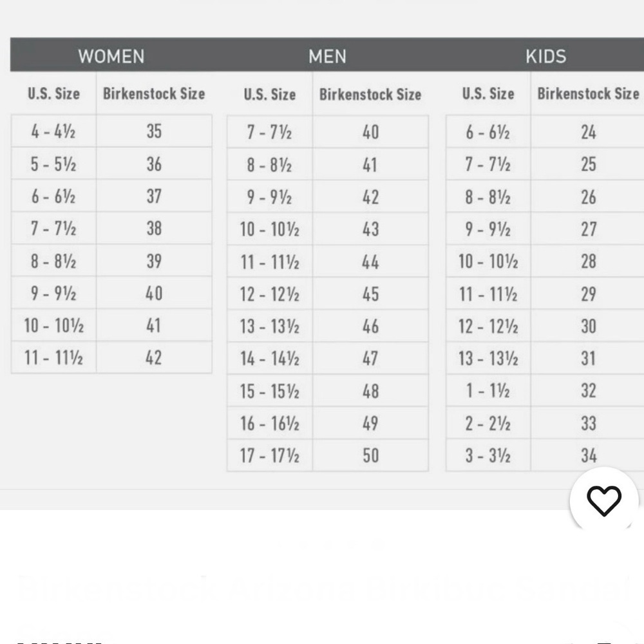Click women's Birkenstock size 35 cell
Viewport: 644px width, 644px height.
click(154, 131)
